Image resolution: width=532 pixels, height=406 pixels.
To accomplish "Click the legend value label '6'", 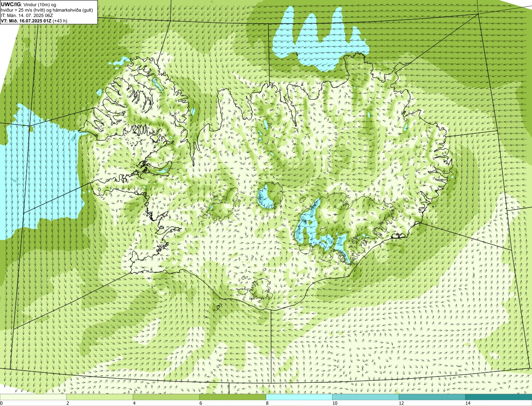I will (200, 403).
